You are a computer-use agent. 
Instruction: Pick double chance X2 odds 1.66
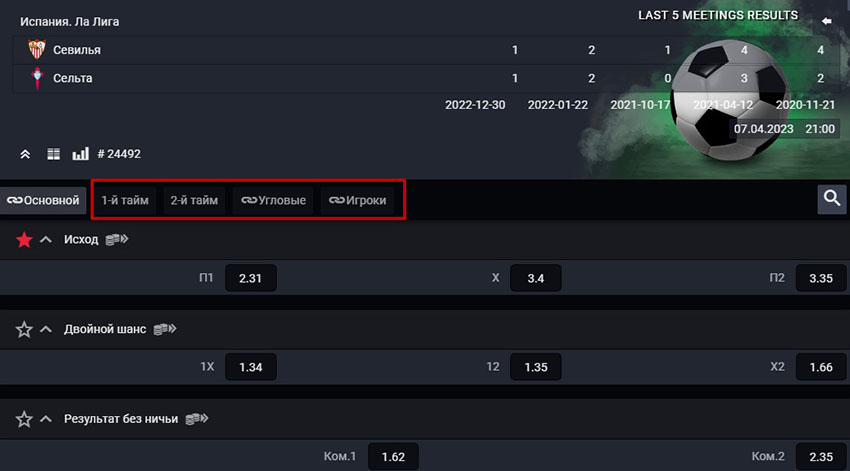click(820, 367)
